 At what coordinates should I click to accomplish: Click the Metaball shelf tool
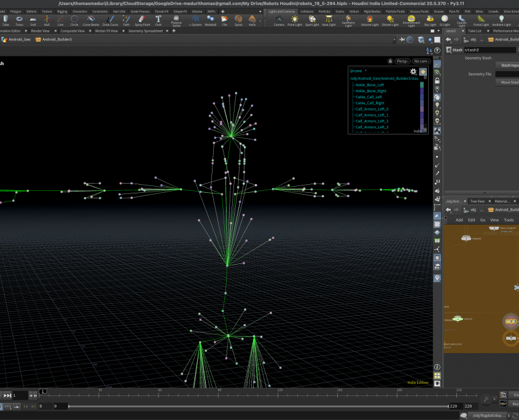click(x=210, y=20)
